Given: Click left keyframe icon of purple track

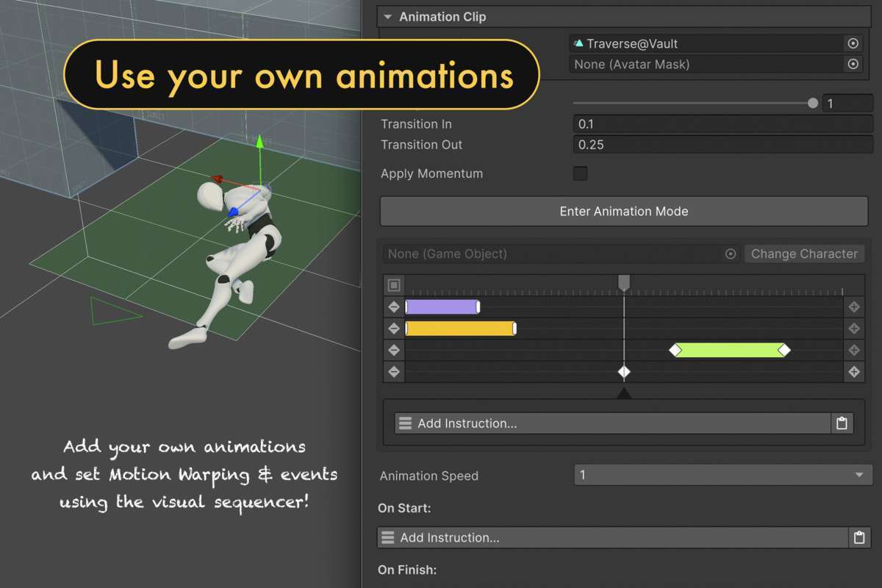Looking at the screenshot, I should pyautogui.click(x=394, y=307).
